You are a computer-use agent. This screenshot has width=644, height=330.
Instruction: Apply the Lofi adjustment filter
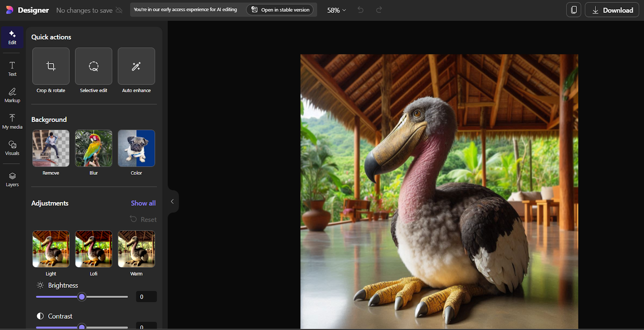(93, 249)
